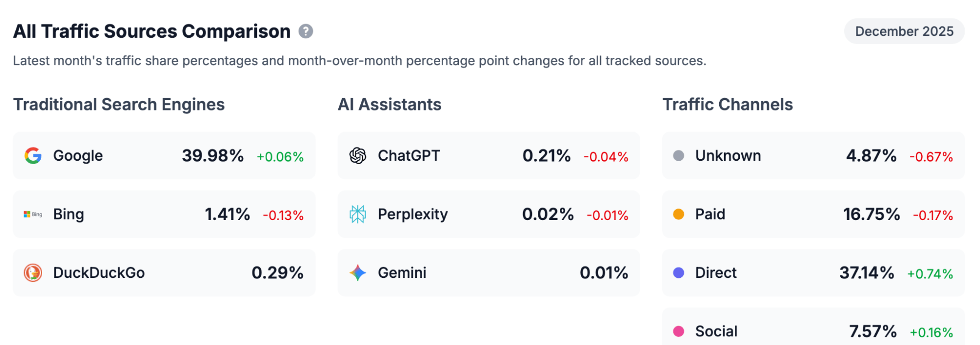Click the ChatGPT logo icon
Viewport: 980px width, 345px height.
click(357, 155)
